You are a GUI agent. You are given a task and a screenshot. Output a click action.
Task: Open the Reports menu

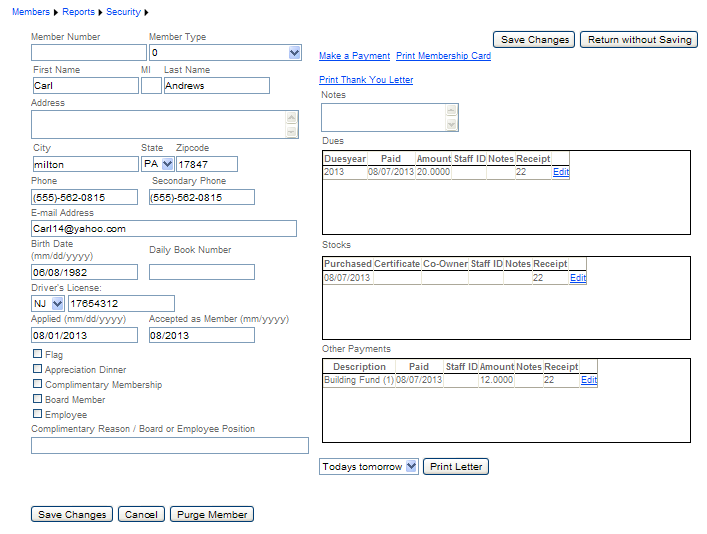(x=78, y=12)
